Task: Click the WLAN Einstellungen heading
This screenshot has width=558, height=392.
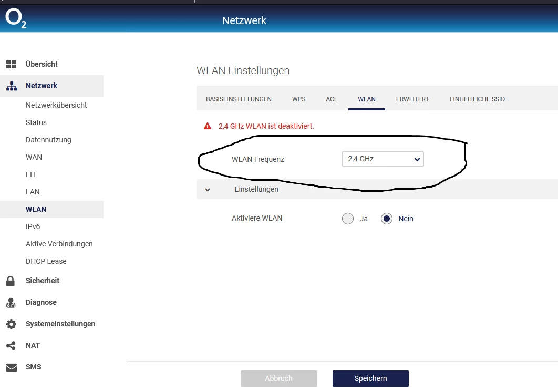Action: click(x=243, y=70)
